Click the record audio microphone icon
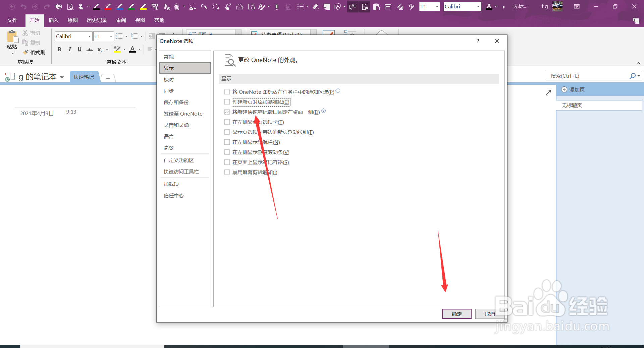The width and height of the screenshot is (644, 348). click(x=167, y=6)
